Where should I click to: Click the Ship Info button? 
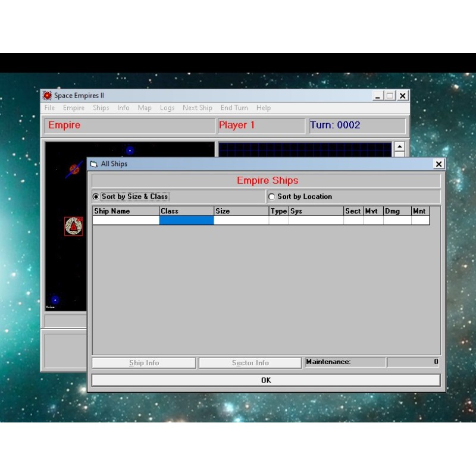coord(144,363)
